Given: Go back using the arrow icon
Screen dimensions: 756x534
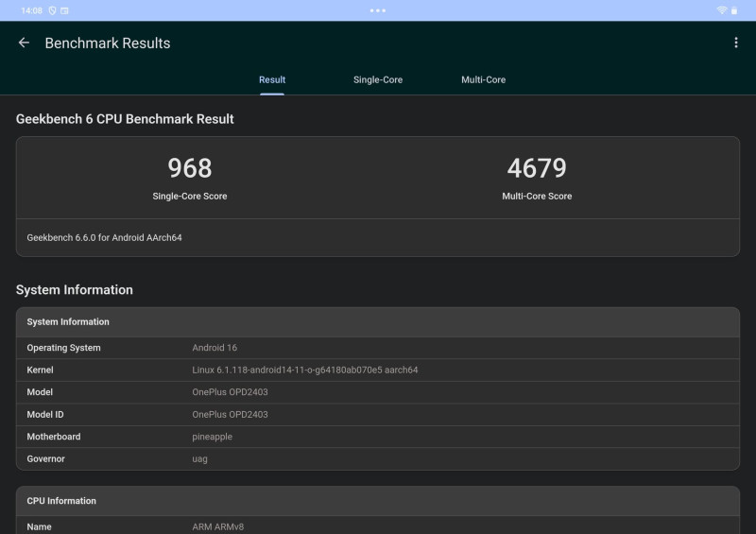Looking at the screenshot, I should click(24, 43).
